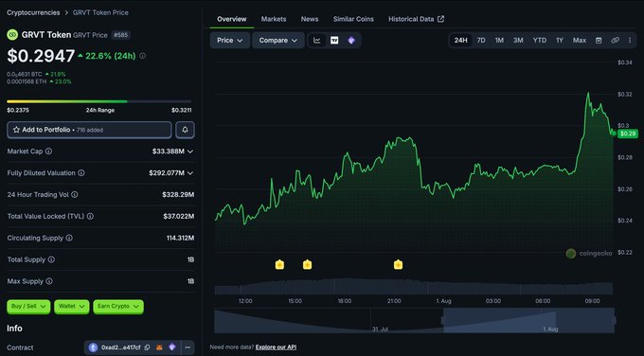Select the Max time range
This screenshot has width=644, height=356.
click(x=580, y=41)
